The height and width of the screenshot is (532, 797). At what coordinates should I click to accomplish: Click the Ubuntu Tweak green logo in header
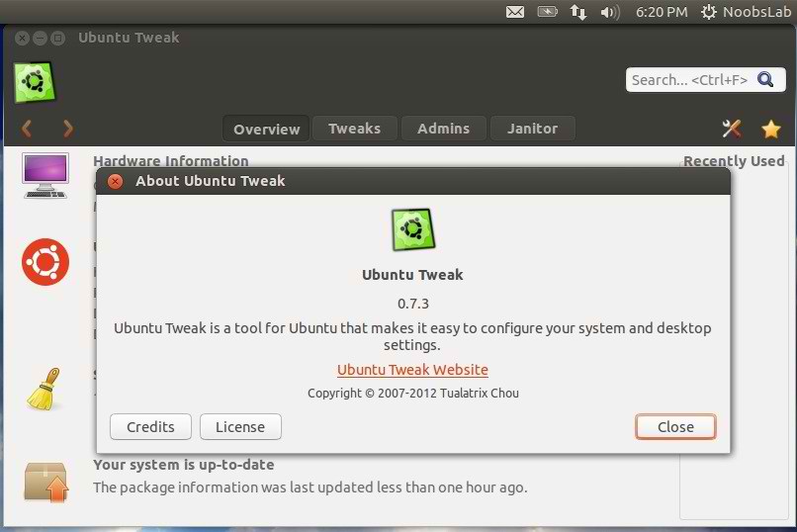coord(34,82)
